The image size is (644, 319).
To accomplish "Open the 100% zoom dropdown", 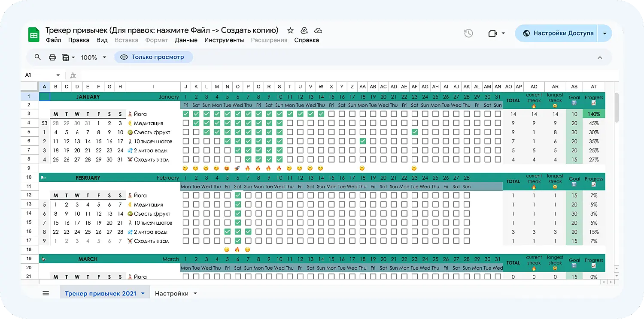I will [x=92, y=57].
